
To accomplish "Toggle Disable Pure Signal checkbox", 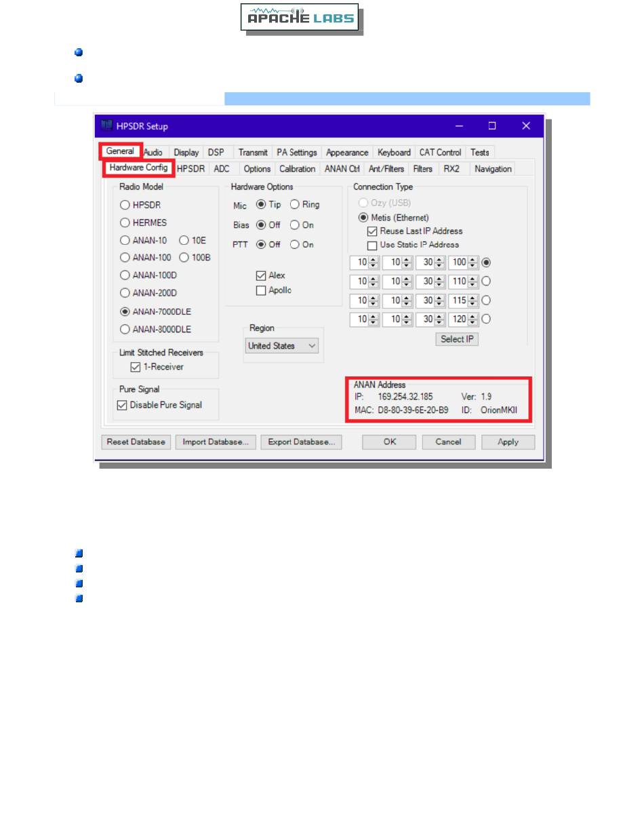I will pyautogui.click(x=159, y=405).
